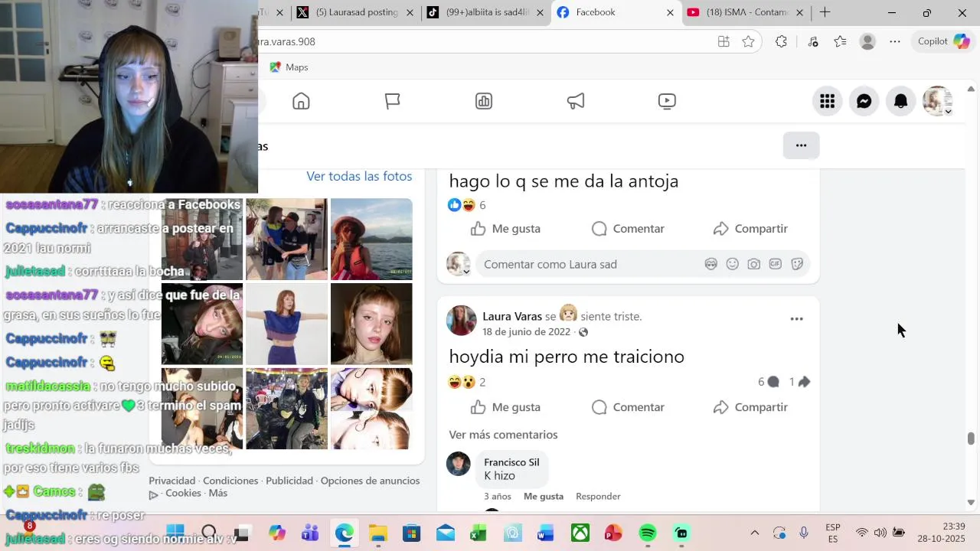Click Opciones de anuncios footer link
Screen dimensions: 980x551
[x=370, y=481]
